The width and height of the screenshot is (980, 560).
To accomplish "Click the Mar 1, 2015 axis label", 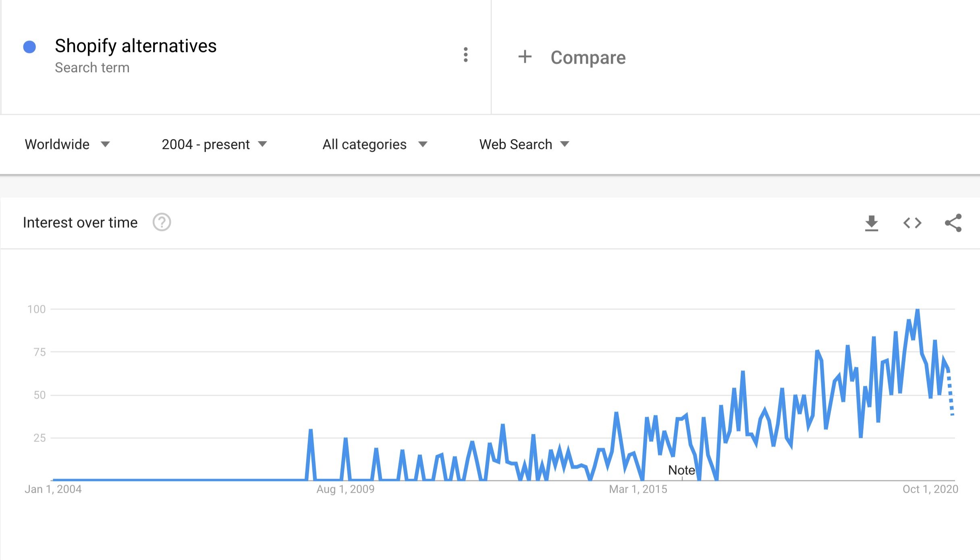I will (x=638, y=489).
